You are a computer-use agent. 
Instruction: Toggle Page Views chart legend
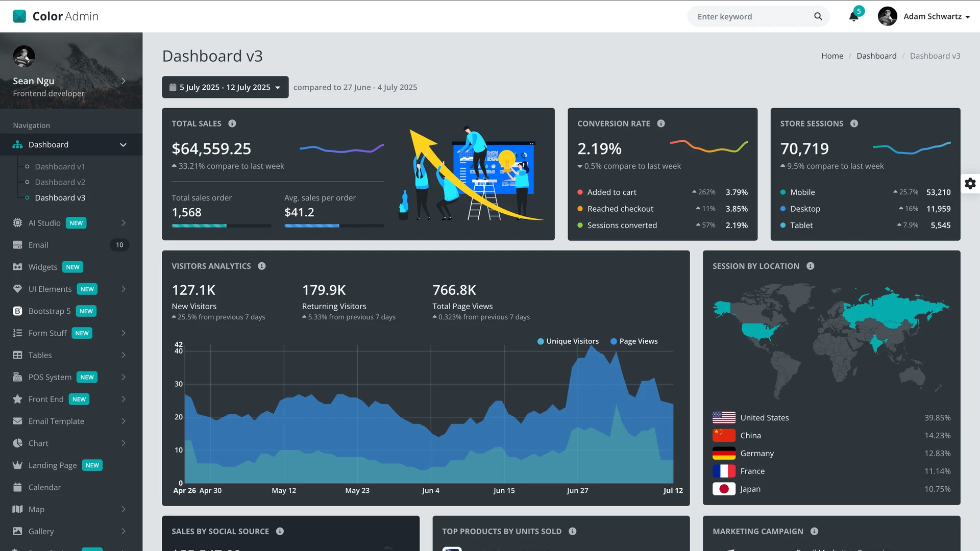coord(634,341)
